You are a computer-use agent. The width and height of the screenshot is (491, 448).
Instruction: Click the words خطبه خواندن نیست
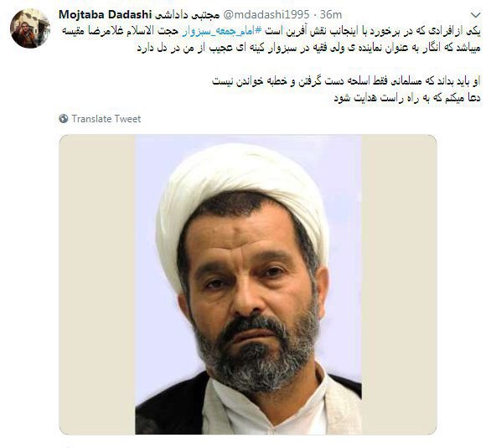click(x=249, y=81)
